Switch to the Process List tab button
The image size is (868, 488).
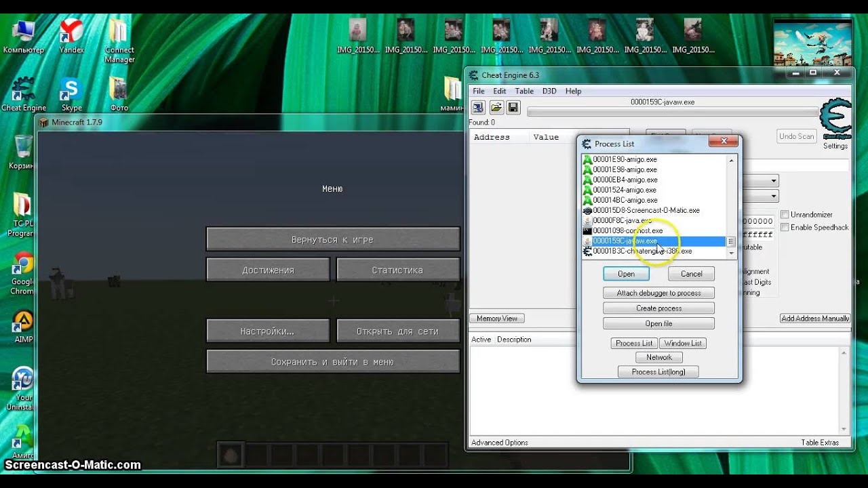coord(634,343)
